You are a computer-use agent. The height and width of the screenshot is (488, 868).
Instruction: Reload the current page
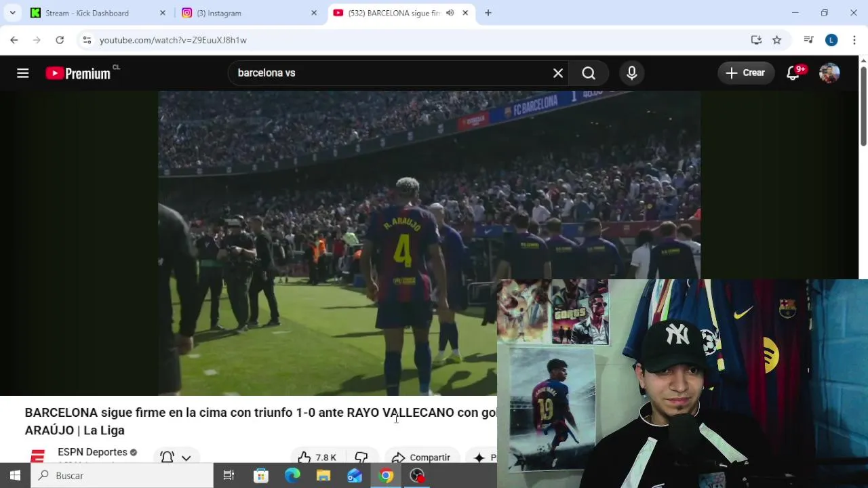tap(60, 40)
